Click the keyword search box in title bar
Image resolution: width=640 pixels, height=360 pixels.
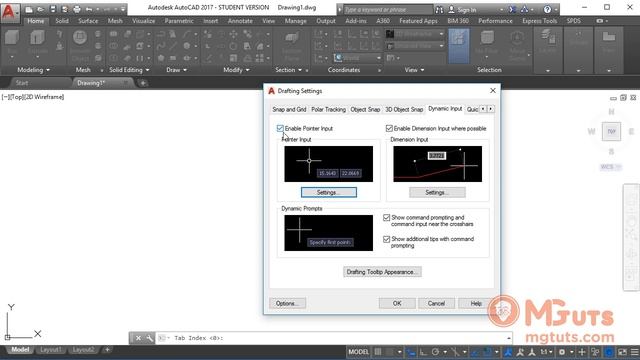[388, 9]
